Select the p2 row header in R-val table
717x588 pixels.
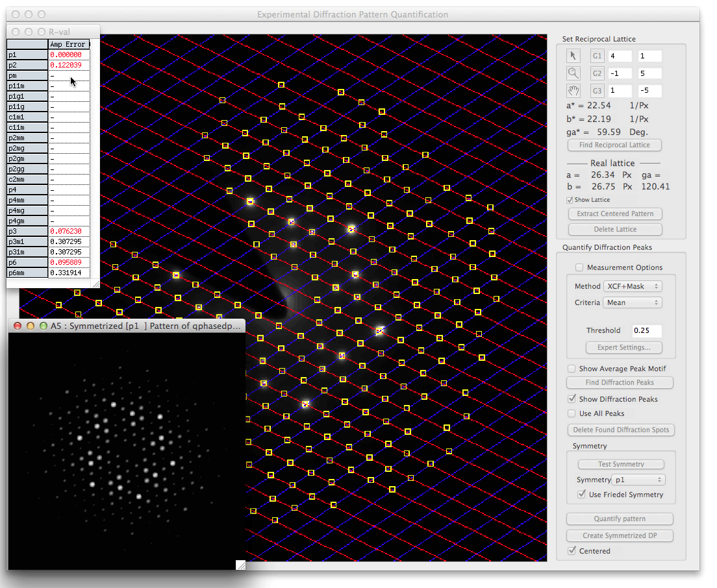coord(27,65)
